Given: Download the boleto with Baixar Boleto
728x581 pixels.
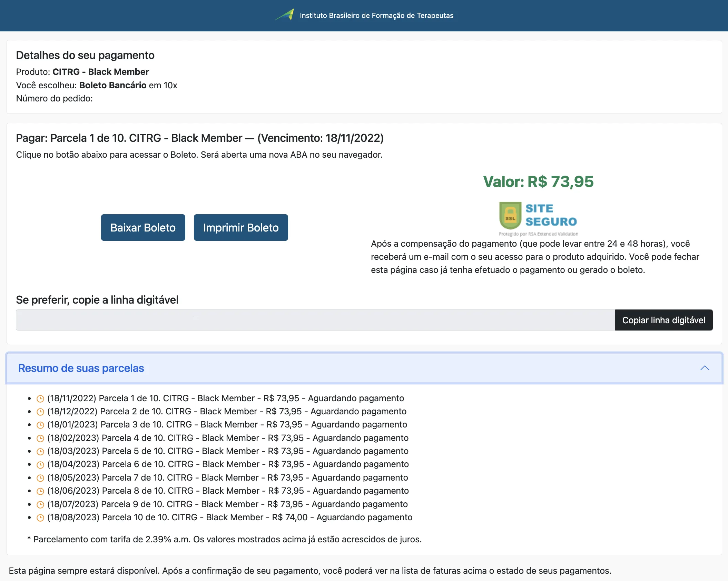Looking at the screenshot, I should tap(143, 227).
